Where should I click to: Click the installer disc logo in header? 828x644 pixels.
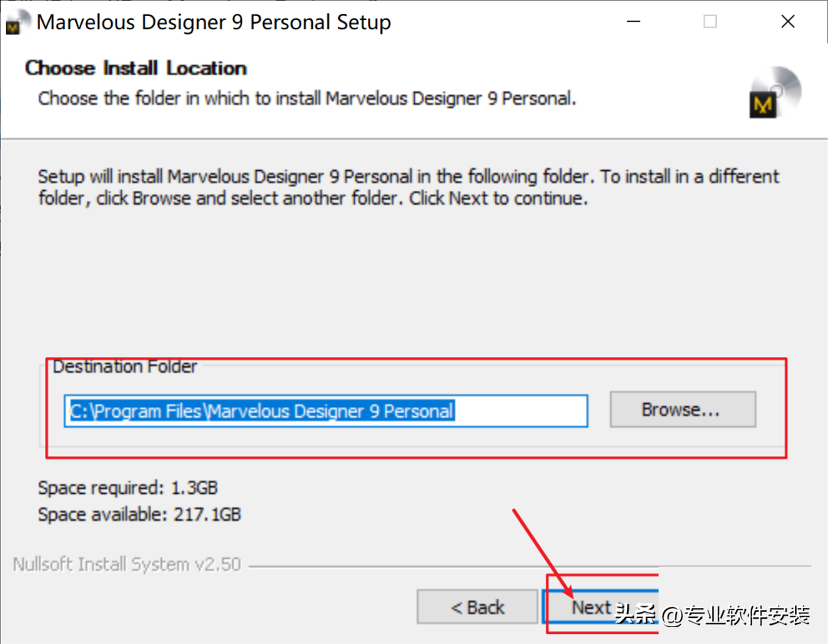tap(775, 93)
